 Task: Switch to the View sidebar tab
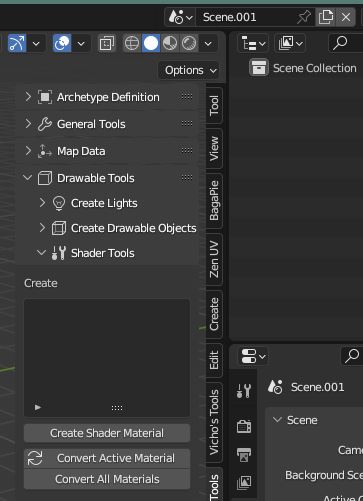tap(214, 149)
